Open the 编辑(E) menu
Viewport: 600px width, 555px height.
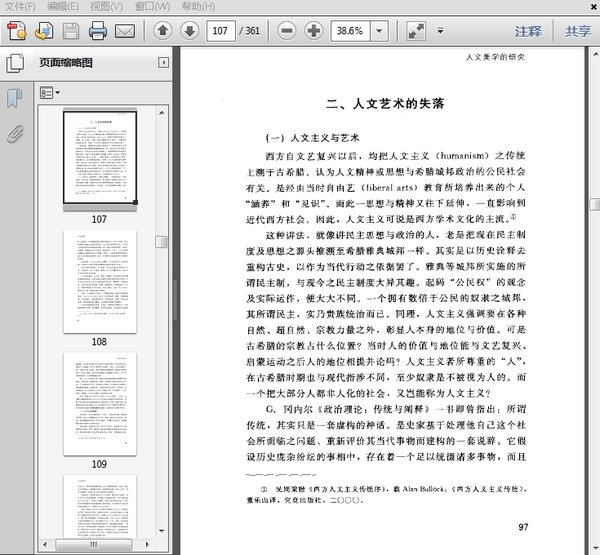pyautogui.click(x=63, y=7)
